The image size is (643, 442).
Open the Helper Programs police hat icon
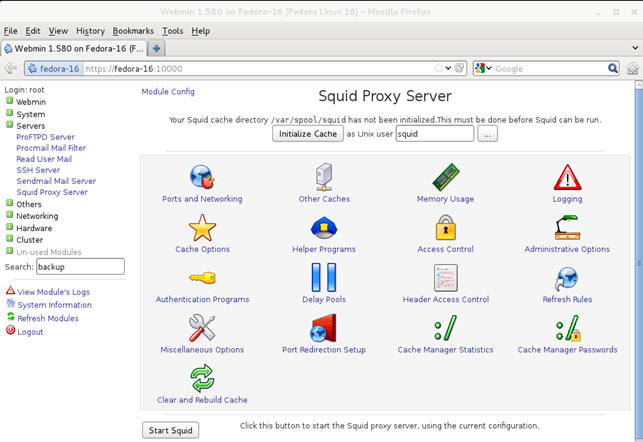coord(324,228)
